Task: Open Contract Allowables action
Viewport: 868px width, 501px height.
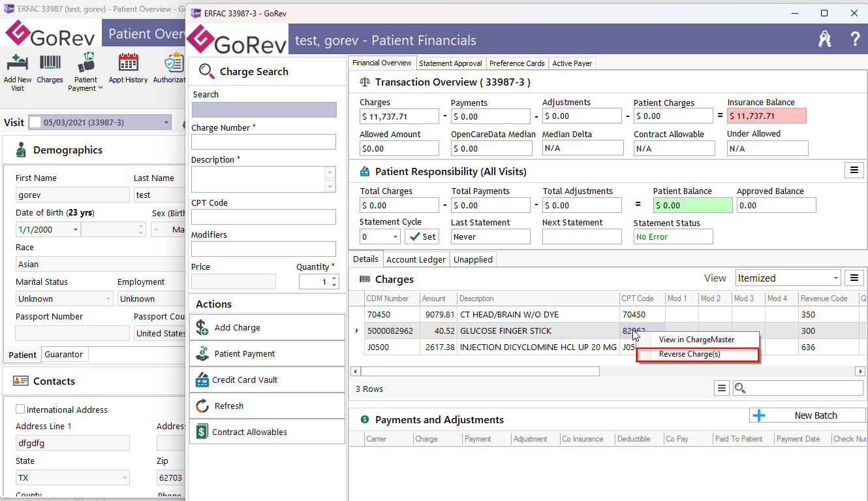Action: [x=268, y=432]
